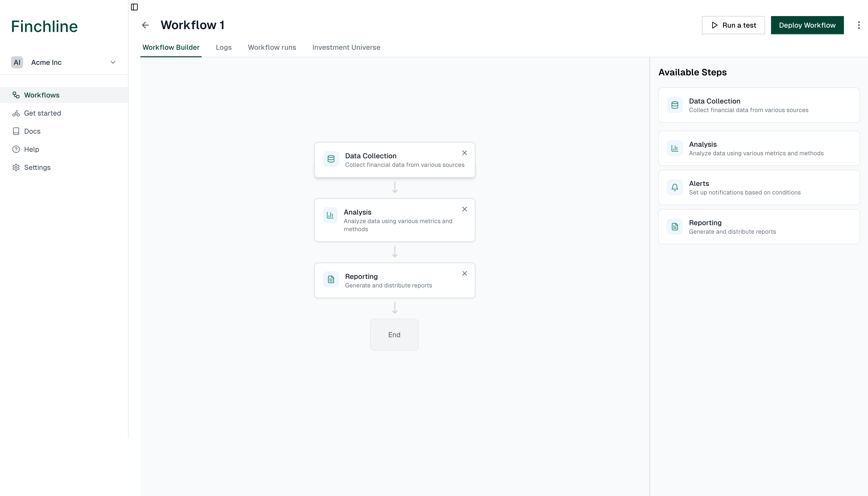Switch to the Workflow Builder tab
The width and height of the screenshot is (868, 496).
pyautogui.click(x=171, y=47)
